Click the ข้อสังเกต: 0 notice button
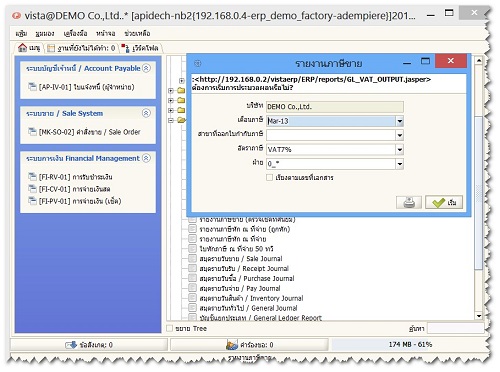This screenshot has height=372, width=500. [x=89, y=345]
